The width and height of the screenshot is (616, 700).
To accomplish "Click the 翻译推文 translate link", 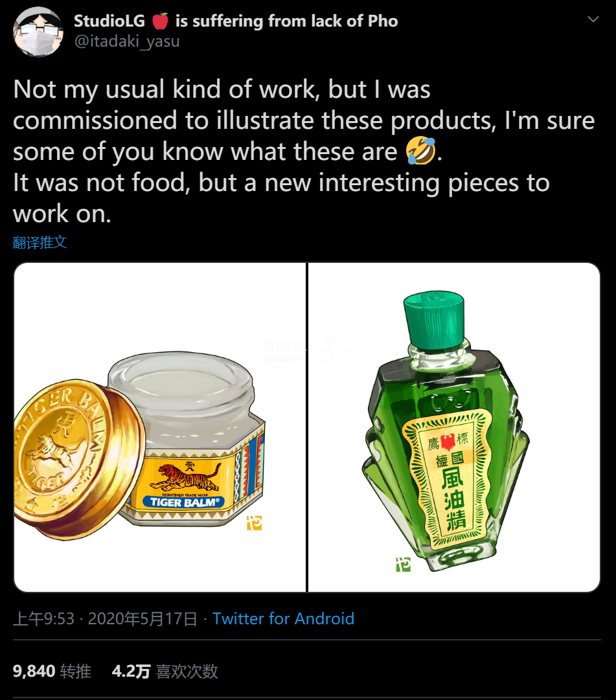I will pyautogui.click(x=40, y=242).
